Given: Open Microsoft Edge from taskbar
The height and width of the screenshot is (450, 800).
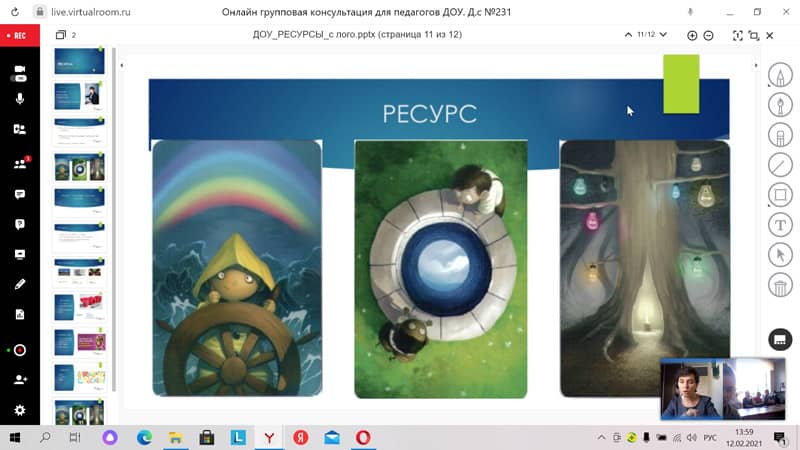Looking at the screenshot, I should pyautogui.click(x=144, y=438).
